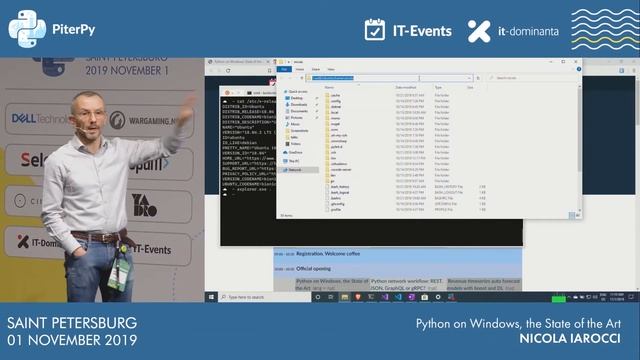Click the Explorer vertical scrollbar

click(579, 129)
